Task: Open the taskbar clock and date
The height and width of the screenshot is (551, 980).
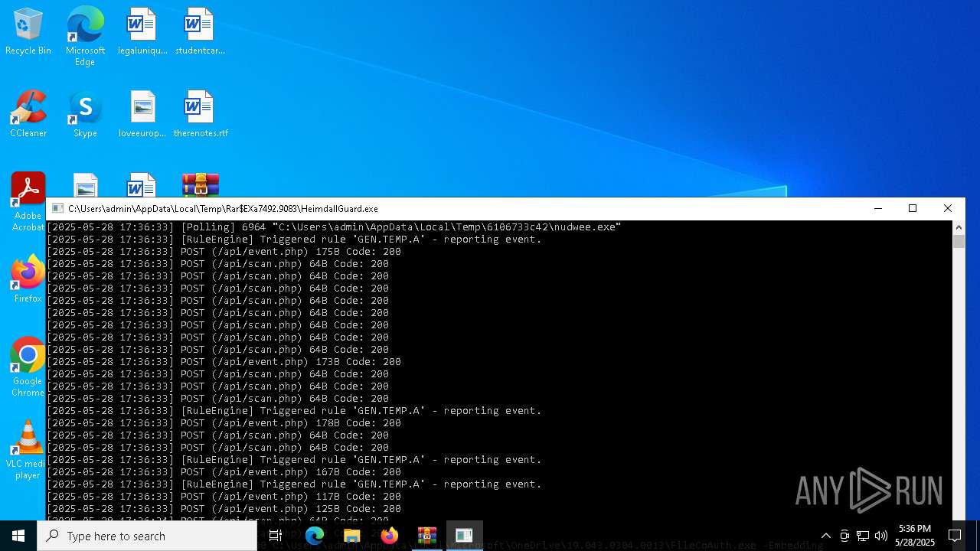Action: click(915, 536)
